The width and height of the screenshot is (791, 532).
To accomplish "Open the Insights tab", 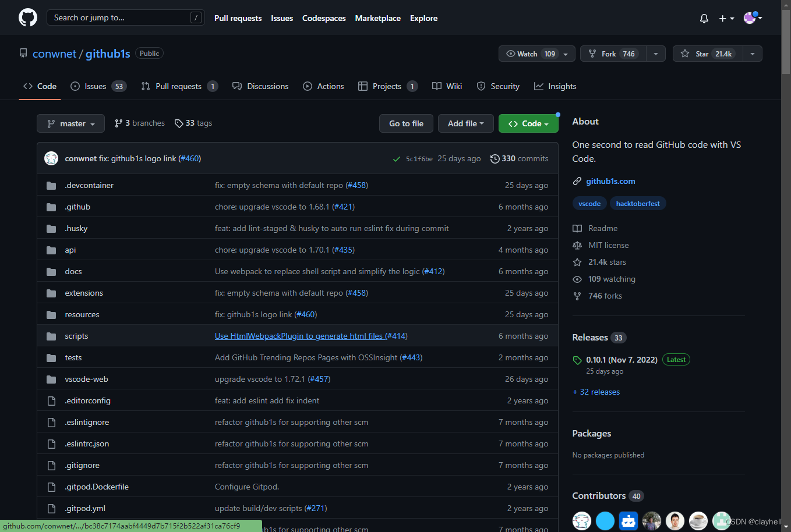I will point(555,86).
